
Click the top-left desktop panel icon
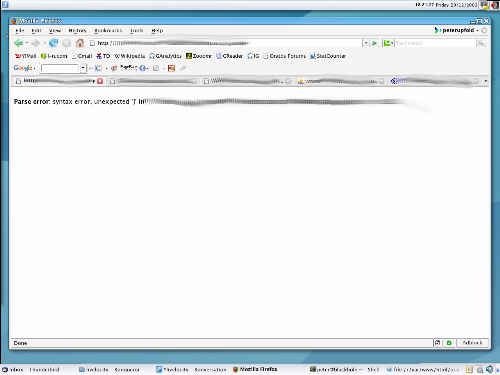(x=5, y=5)
